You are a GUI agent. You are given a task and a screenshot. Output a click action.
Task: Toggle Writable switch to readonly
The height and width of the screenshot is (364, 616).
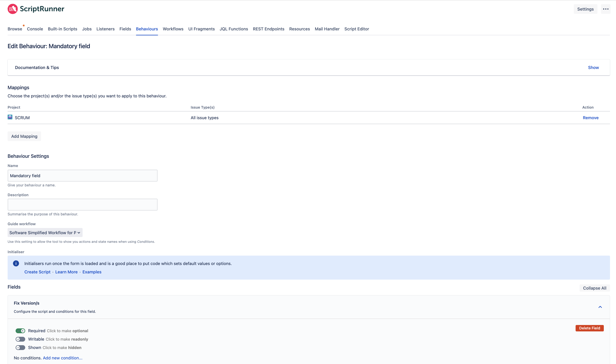20,339
